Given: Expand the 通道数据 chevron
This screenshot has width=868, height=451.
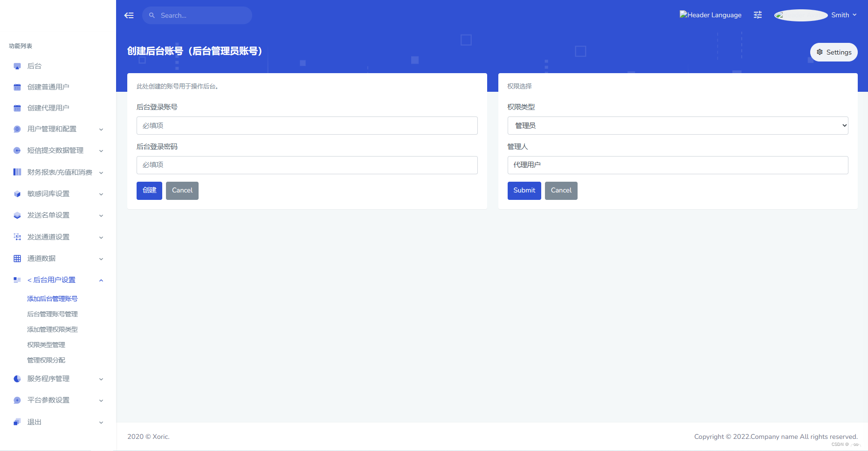Looking at the screenshot, I should pyautogui.click(x=101, y=259).
